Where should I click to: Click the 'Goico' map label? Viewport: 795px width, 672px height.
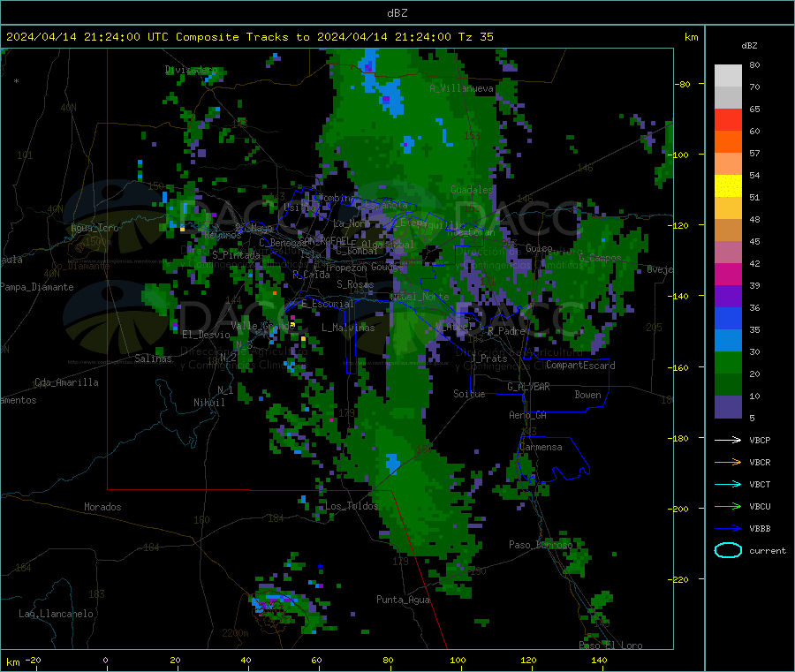pyautogui.click(x=539, y=248)
